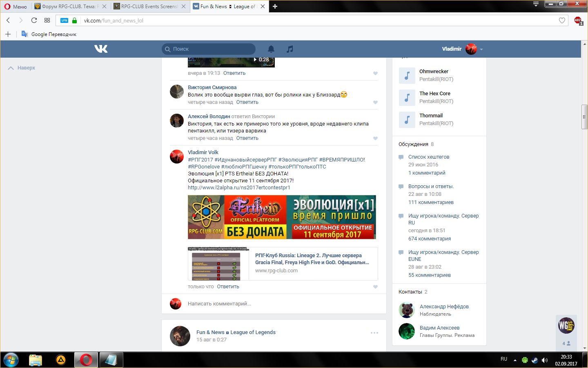Go back with the browser back arrow
The image size is (588, 368).
coord(8,20)
